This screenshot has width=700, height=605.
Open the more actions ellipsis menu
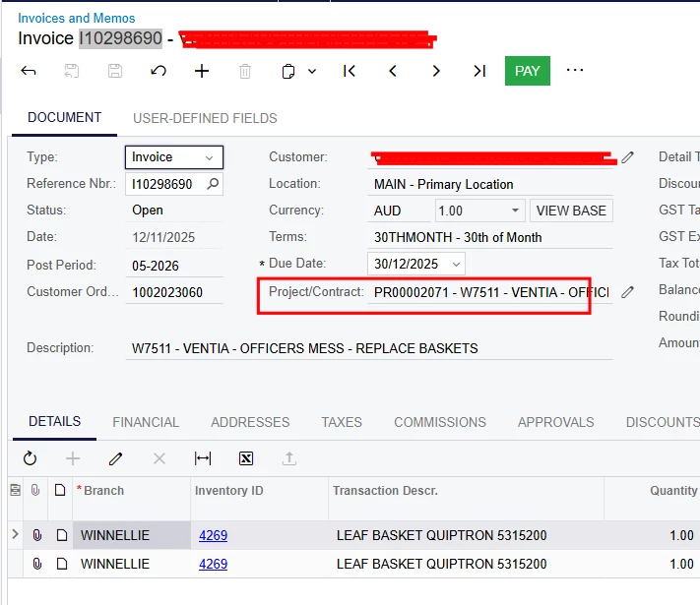pyautogui.click(x=575, y=70)
